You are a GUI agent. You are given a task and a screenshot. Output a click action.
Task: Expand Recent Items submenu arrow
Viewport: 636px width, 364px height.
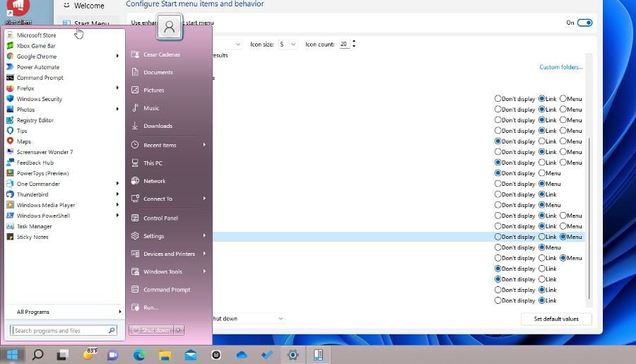click(x=204, y=145)
